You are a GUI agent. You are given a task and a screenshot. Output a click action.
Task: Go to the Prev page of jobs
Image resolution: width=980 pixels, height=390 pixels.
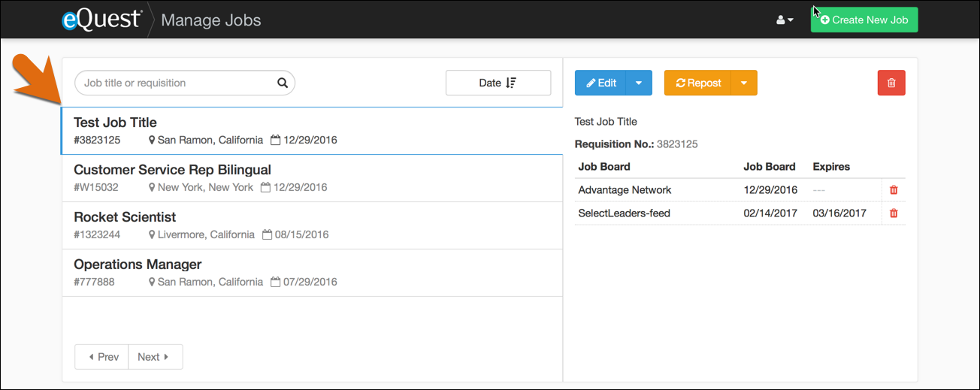point(102,357)
